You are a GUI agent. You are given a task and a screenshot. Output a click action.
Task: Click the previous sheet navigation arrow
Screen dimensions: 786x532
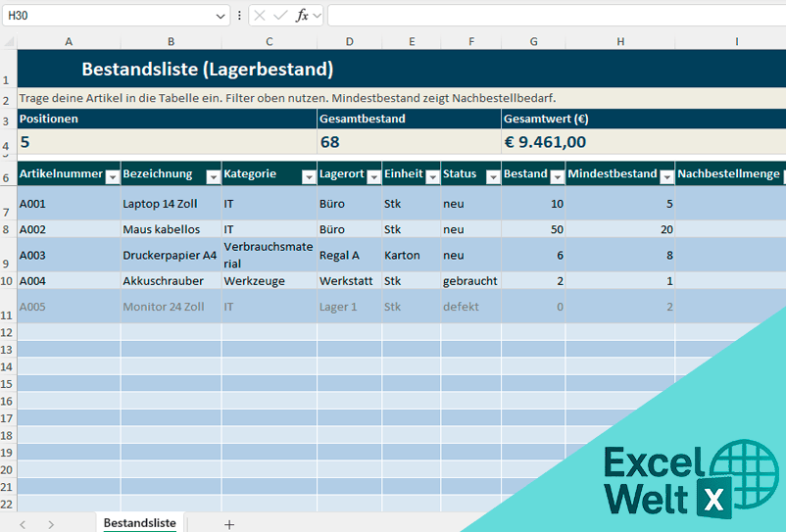[x=23, y=524]
